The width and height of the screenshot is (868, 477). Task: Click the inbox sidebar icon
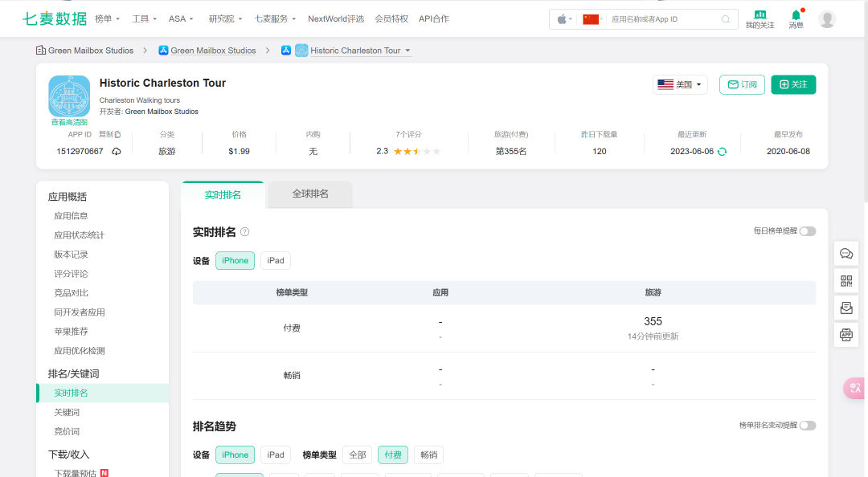(x=846, y=308)
